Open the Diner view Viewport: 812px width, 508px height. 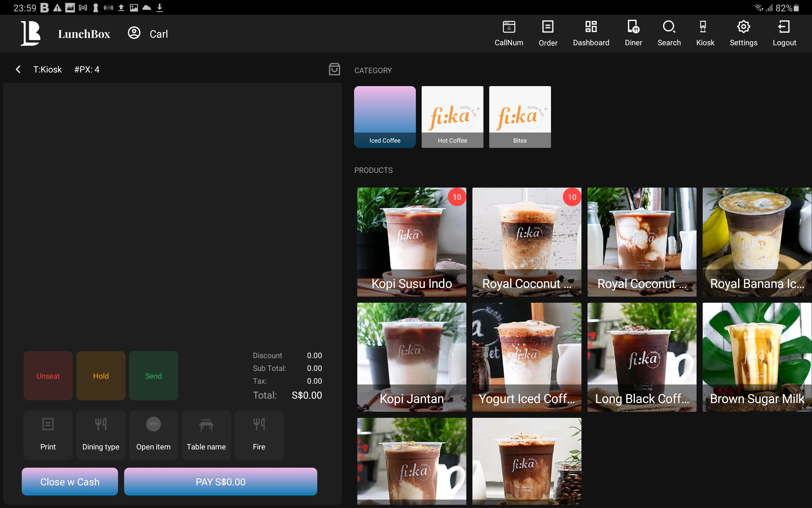pyautogui.click(x=633, y=33)
